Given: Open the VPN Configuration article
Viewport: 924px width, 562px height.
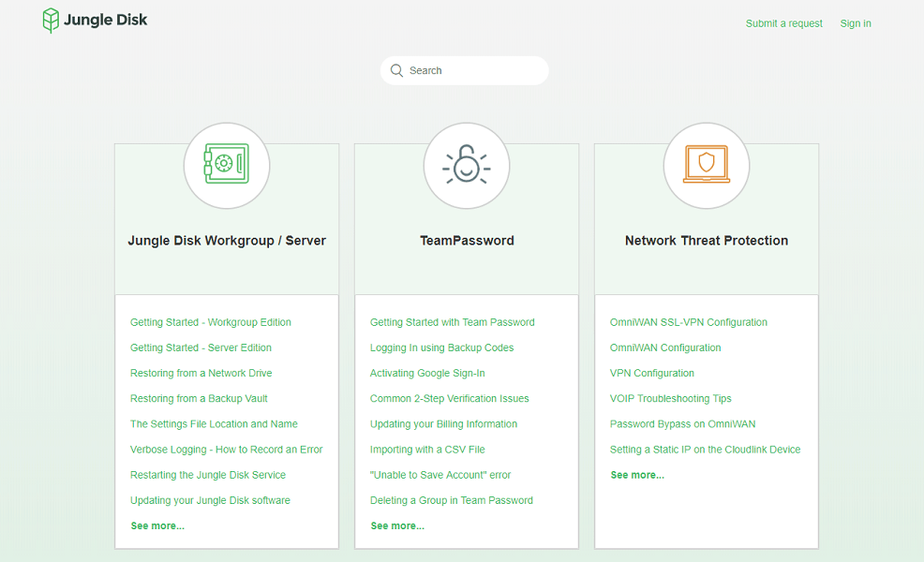Looking at the screenshot, I should click(x=651, y=373).
